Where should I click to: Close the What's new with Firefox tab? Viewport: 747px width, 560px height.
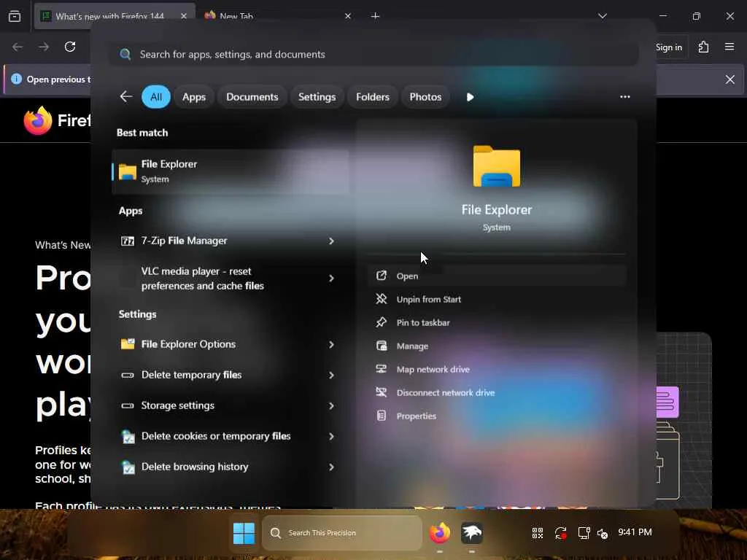pyautogui.click(x=183, y=16)
